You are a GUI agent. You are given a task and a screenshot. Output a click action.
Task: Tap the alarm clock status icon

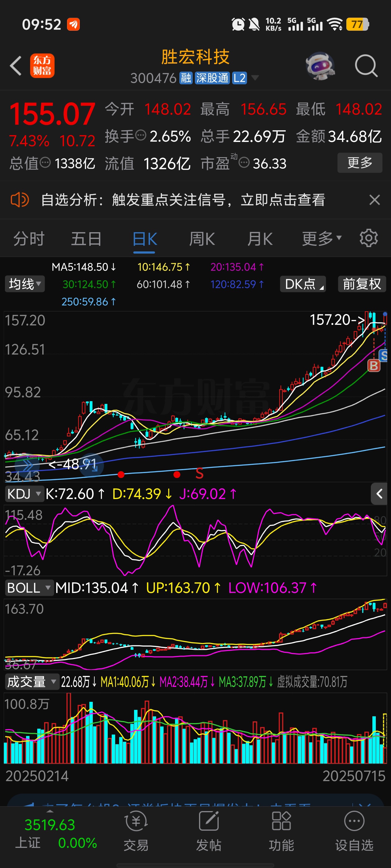[238, 24]
